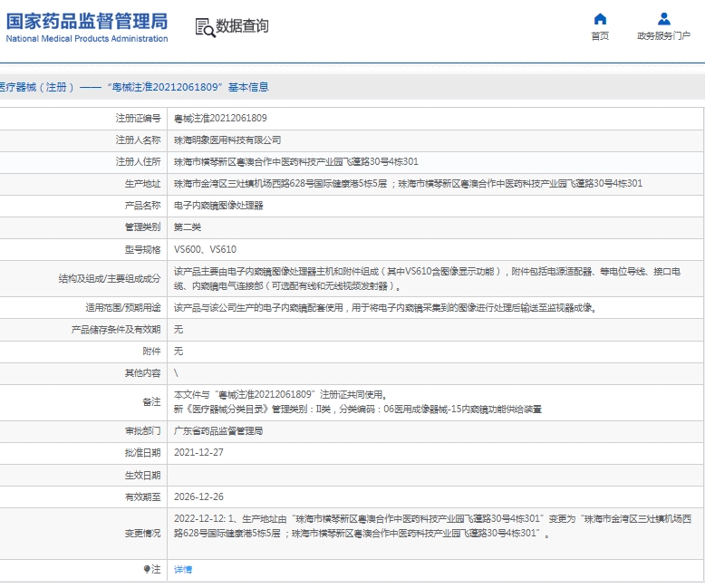Click the 注册人名称 row label
The image size is (705, 588).
point(138,140)
